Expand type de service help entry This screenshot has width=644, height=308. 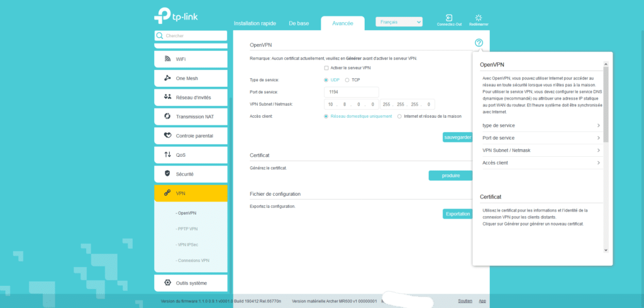(x=540, y=125)
